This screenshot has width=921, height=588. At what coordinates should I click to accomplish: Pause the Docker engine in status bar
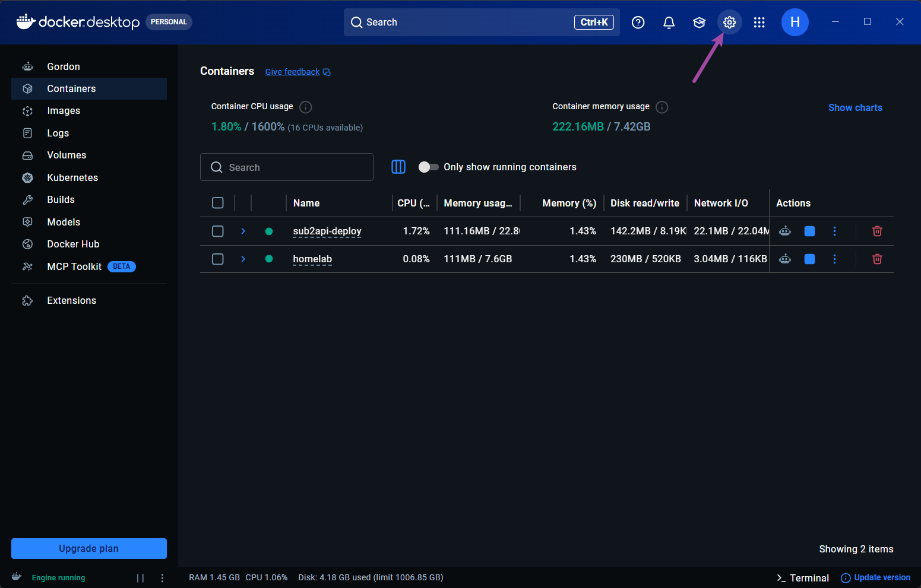(140, 578)
